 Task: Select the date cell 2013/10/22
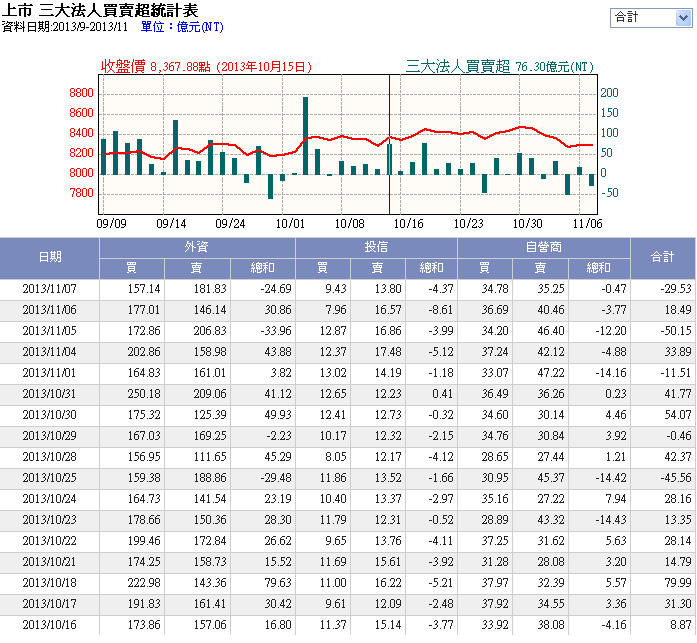point(50,541)
